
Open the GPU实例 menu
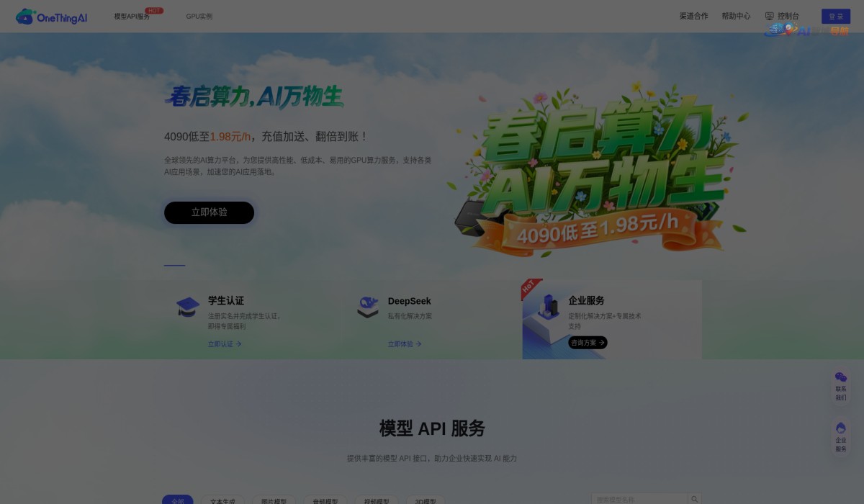pyautogui.click(x=199, y=16)
